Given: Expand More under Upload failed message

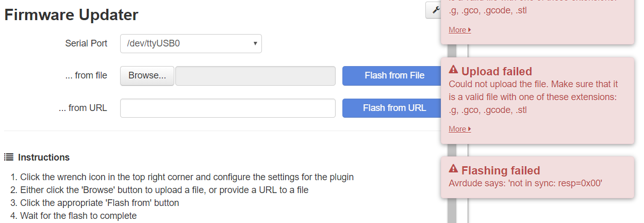Looking at the screenshot, I should (459, 129).
